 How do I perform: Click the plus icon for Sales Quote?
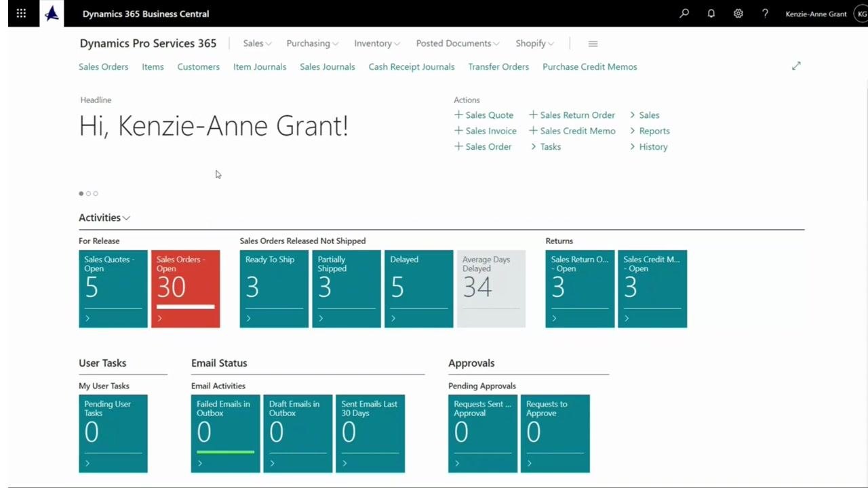coord(458,115)
